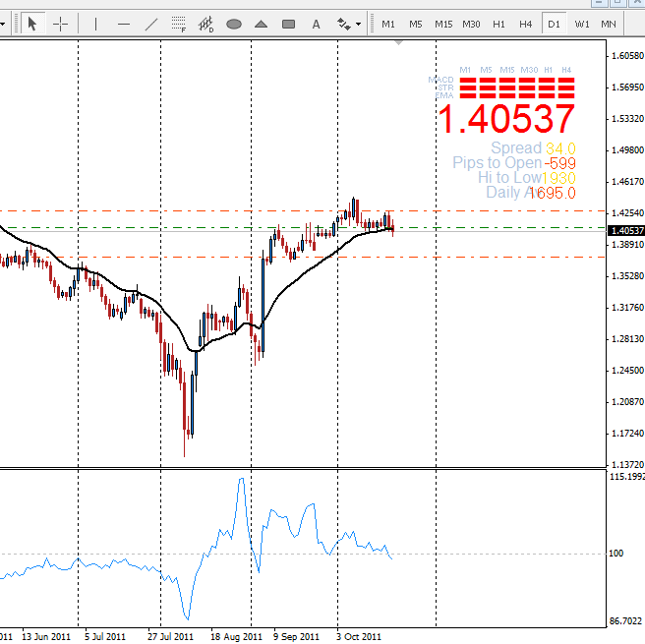Select the cursor pointer tool
The image size is (645, 644).
(32, 24)
